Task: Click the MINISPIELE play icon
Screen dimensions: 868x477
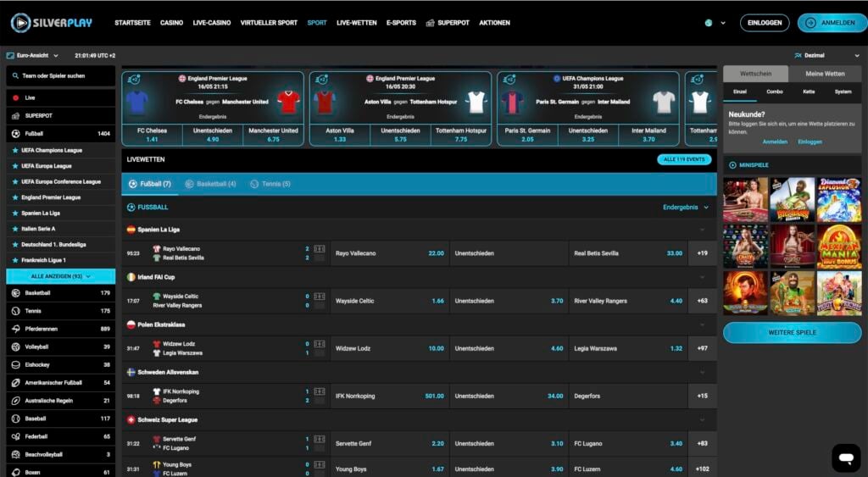Action: (732, 165)
